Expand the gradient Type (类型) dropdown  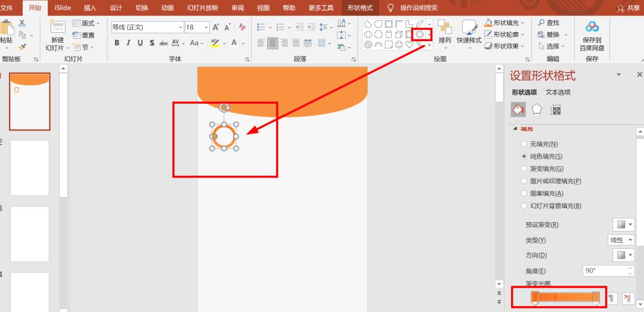pyautogui.click(x=621, y=240)
